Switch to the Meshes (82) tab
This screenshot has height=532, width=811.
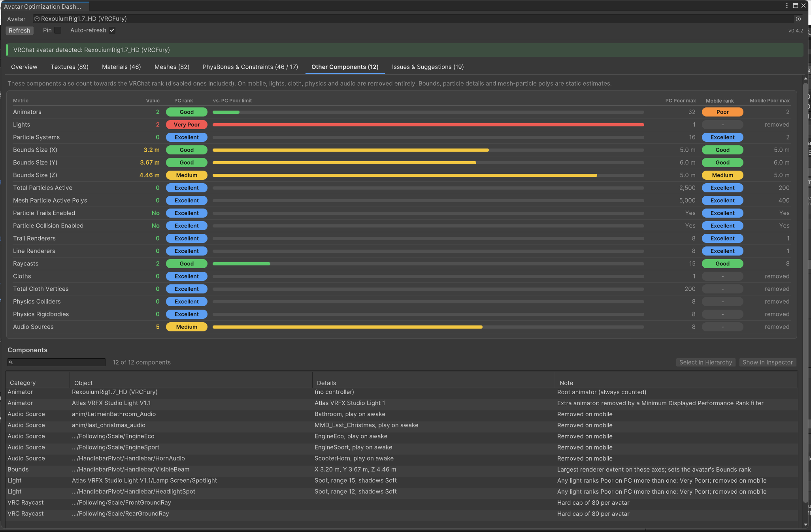click(x=172, y=67)
